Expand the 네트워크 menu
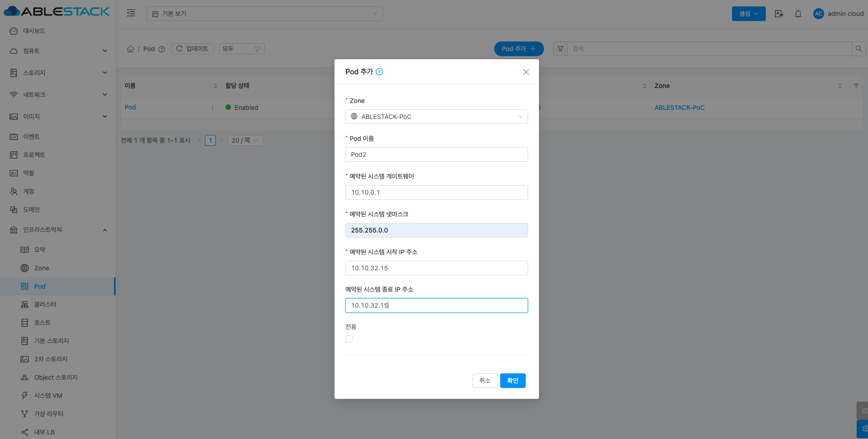868x439 pixels. coord(58,95)
